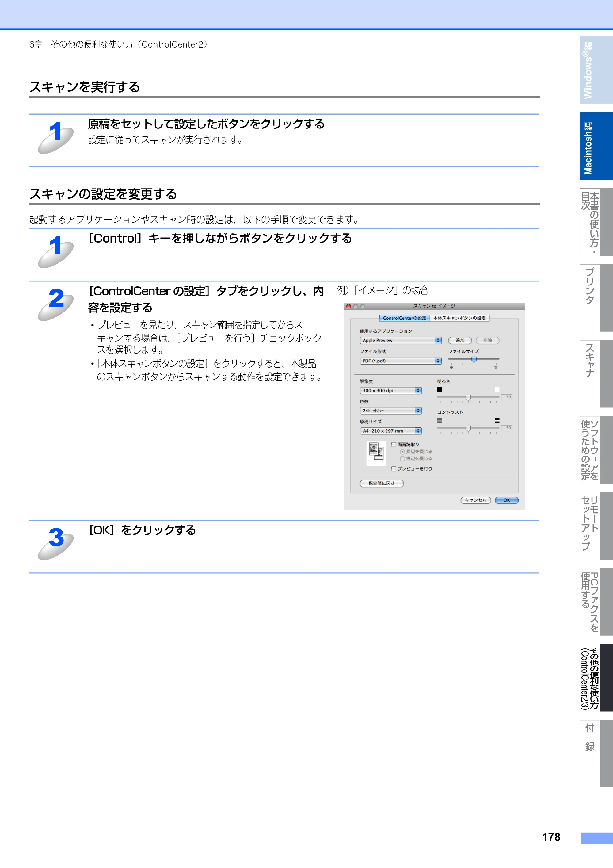Open the PCファクスを使用する side tab
Screen dimensions: 613x868
596,602
